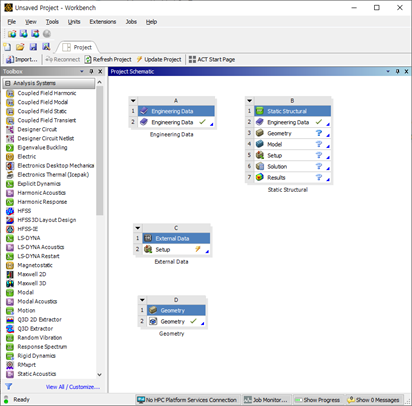
Task: Click Show Progress button
Action: tap(317, 400)
